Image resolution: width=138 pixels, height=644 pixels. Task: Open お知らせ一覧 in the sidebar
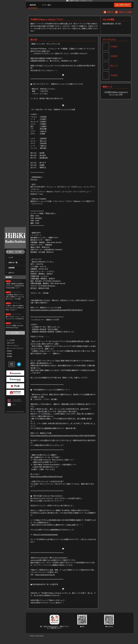(15, 263)
